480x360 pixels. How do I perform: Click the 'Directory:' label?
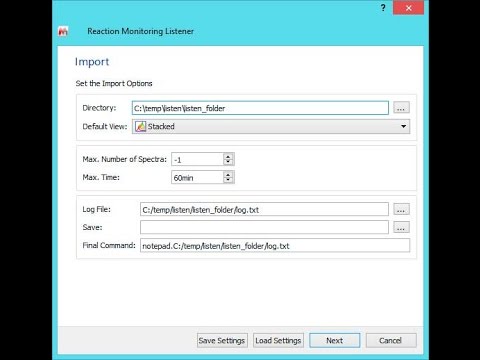[x=99, y=108]
